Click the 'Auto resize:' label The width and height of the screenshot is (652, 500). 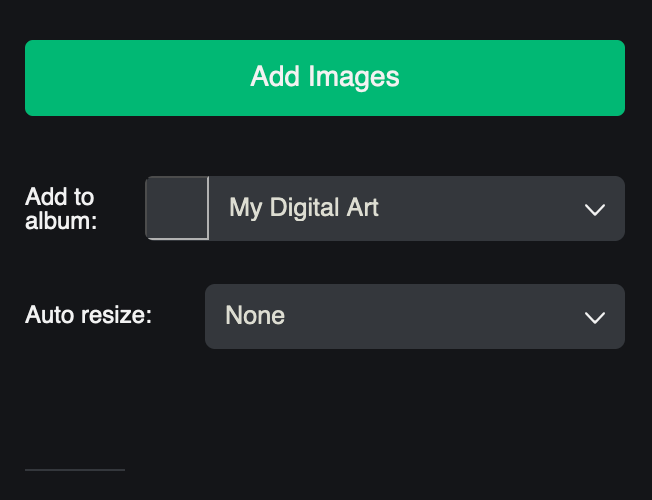pyautogui.click(x=88, y=316)
